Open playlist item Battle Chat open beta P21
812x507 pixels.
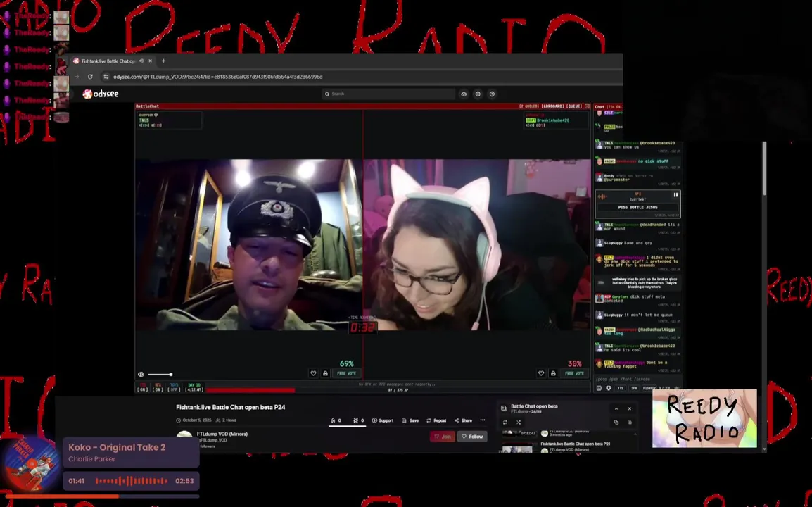pos(575,444)
